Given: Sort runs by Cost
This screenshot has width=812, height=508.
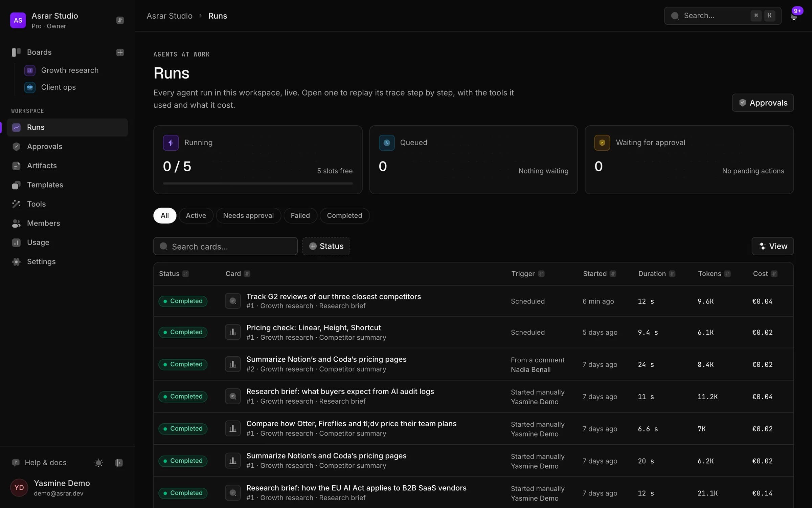Looking at the screenshot, I should pyautogui.click(x=765, y=274).
